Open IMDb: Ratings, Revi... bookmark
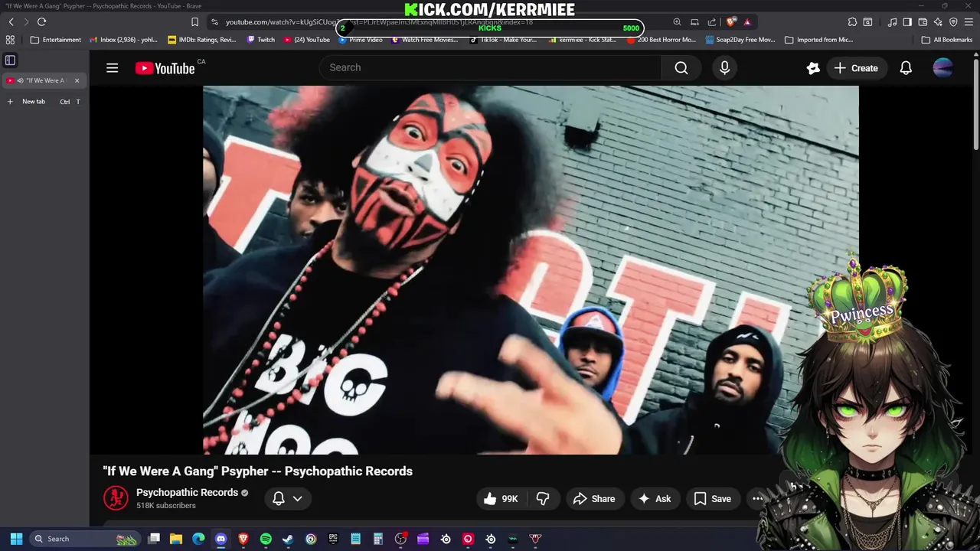Viewport: 980px width, 551px height. [202, 40]
